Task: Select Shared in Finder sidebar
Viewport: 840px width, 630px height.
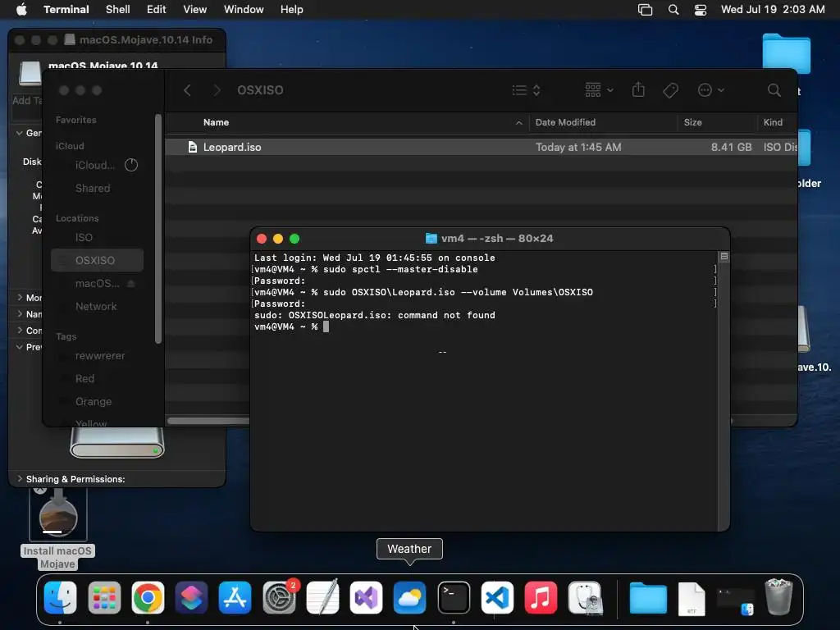Action: coord(98,188)
